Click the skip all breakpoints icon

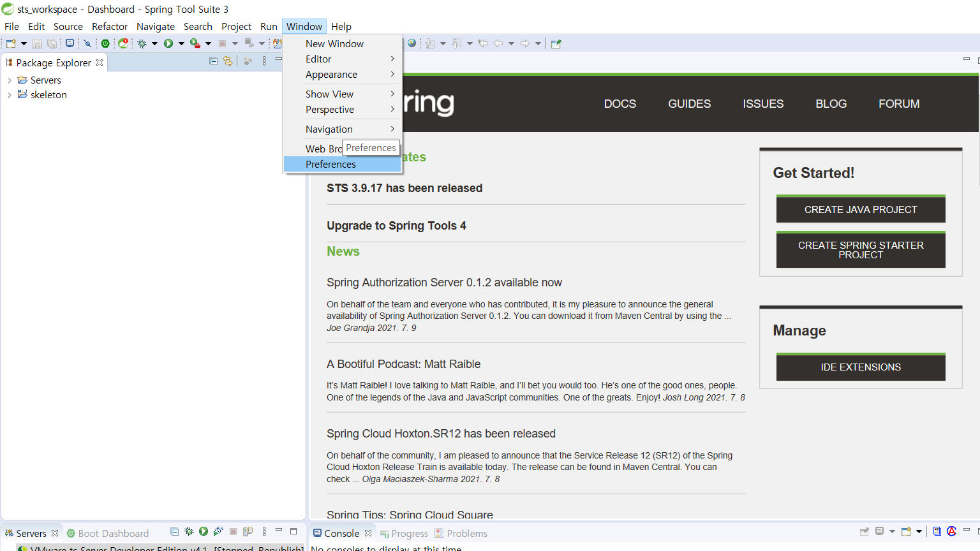point(87,43)
